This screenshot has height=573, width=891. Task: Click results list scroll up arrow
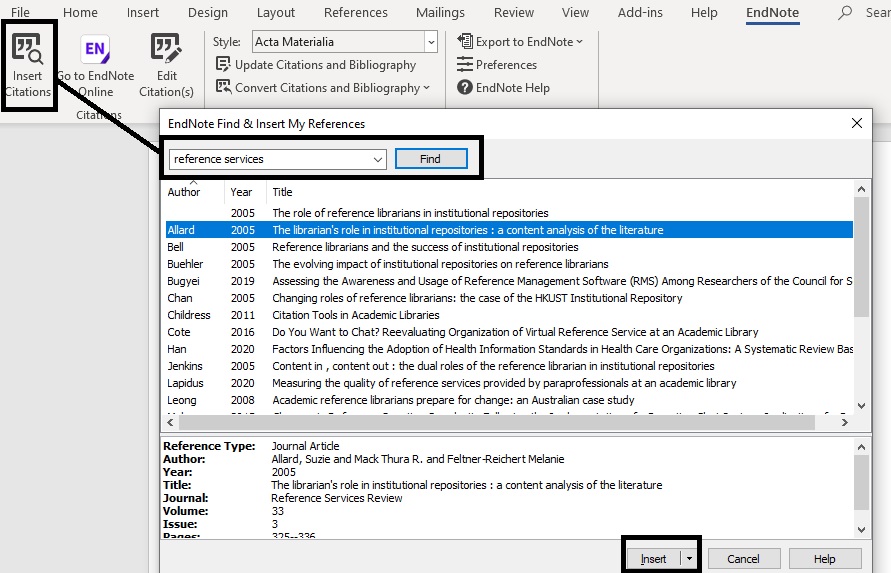pos(861,189)
